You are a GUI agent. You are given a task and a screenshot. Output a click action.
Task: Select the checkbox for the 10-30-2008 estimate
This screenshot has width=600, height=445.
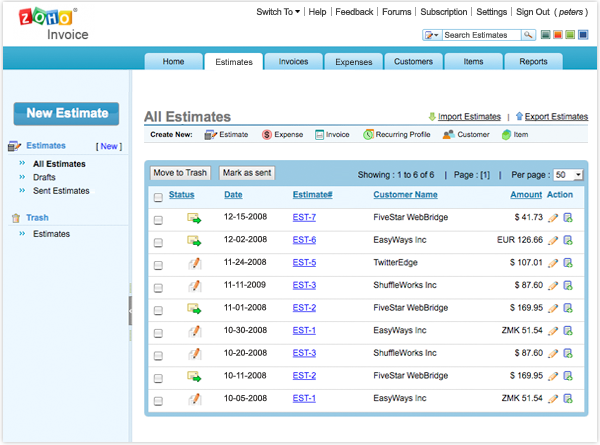click(x=158, y=333)
